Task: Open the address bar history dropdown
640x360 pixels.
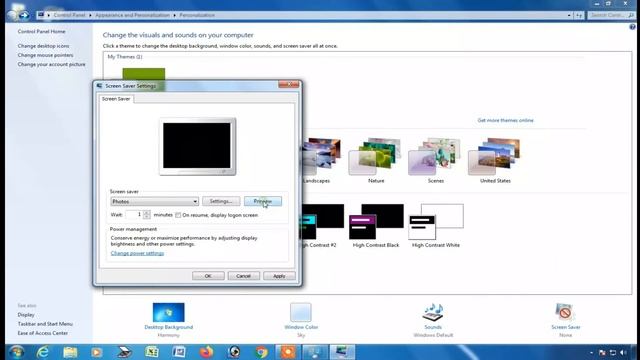Action: [569, 15]
